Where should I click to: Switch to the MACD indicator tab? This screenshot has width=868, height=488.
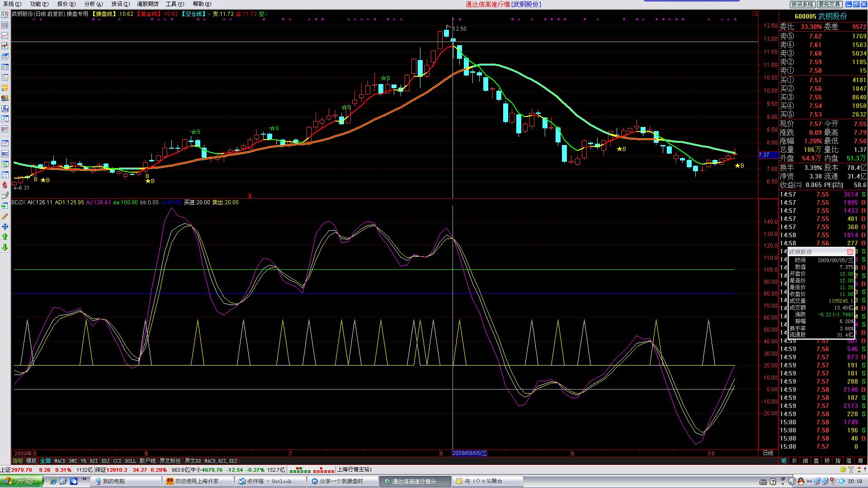(60, 461)
